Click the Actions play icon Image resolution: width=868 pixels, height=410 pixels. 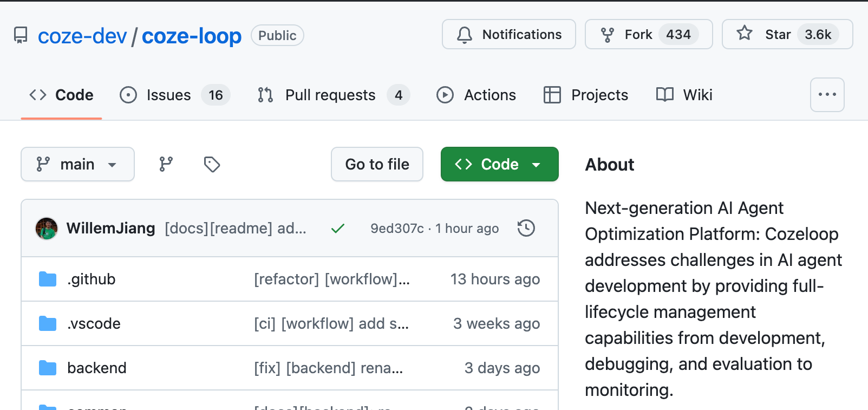(445, 95)
